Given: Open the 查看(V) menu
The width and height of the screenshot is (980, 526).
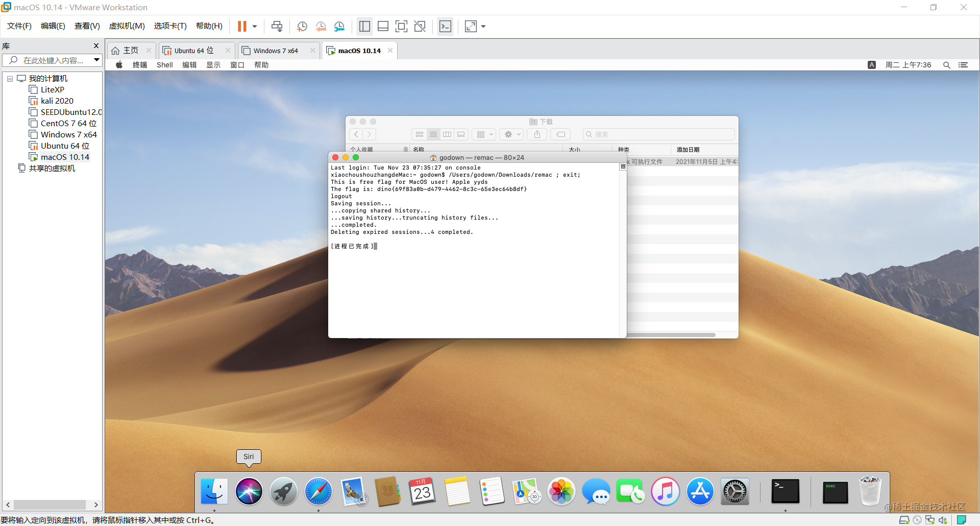Looking at the screenshot, I should (x=87, y=26).
